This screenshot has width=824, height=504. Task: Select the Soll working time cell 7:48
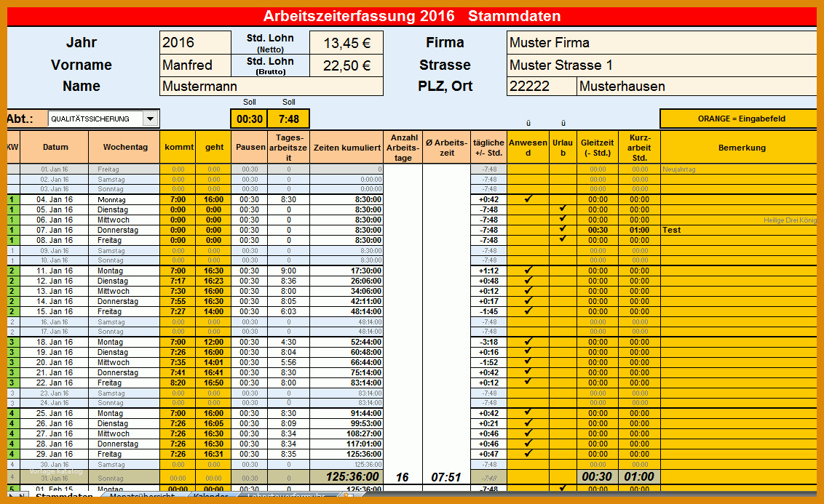click(288, 119)
